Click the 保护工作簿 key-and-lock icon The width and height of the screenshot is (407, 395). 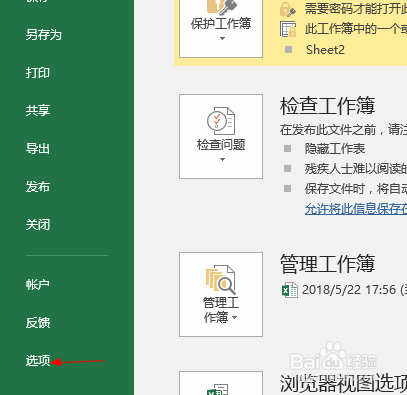click(221, 7)
